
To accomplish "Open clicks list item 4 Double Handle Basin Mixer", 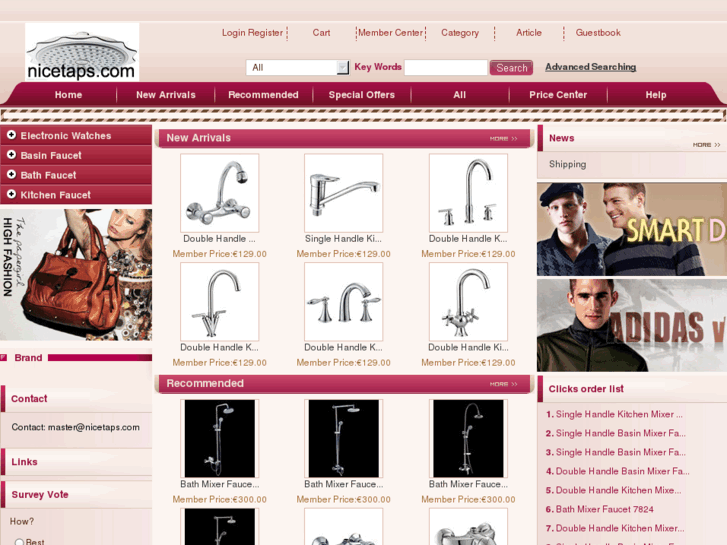I will pos(623,471).
